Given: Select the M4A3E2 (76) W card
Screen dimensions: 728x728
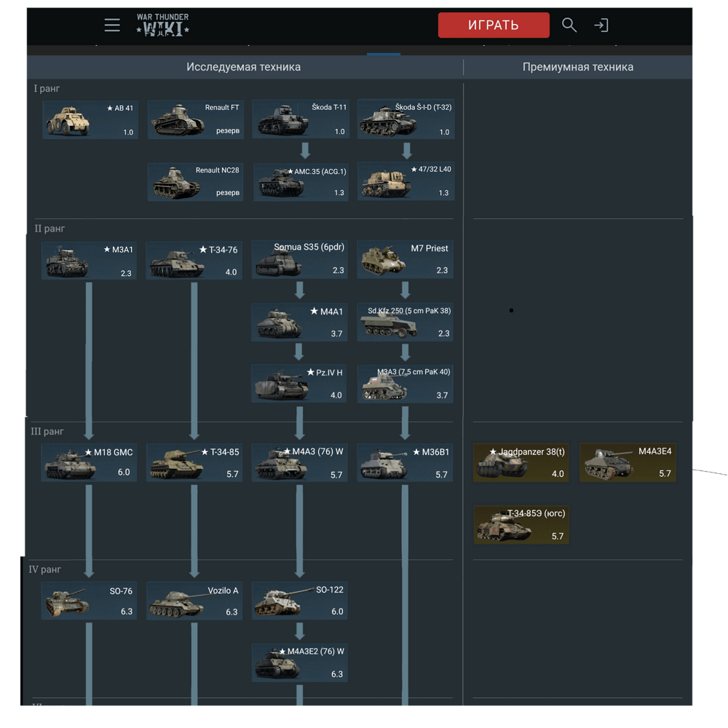Looking at the screenshot, I should (299, 662).
